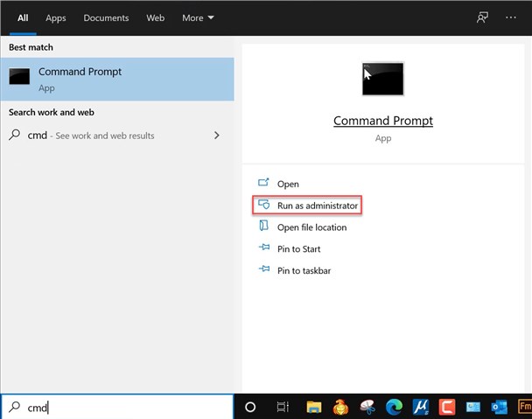Switch to the Web search tab
Image resolution: width=532 pixels, height=419 pixels.
tap(156, 18)
